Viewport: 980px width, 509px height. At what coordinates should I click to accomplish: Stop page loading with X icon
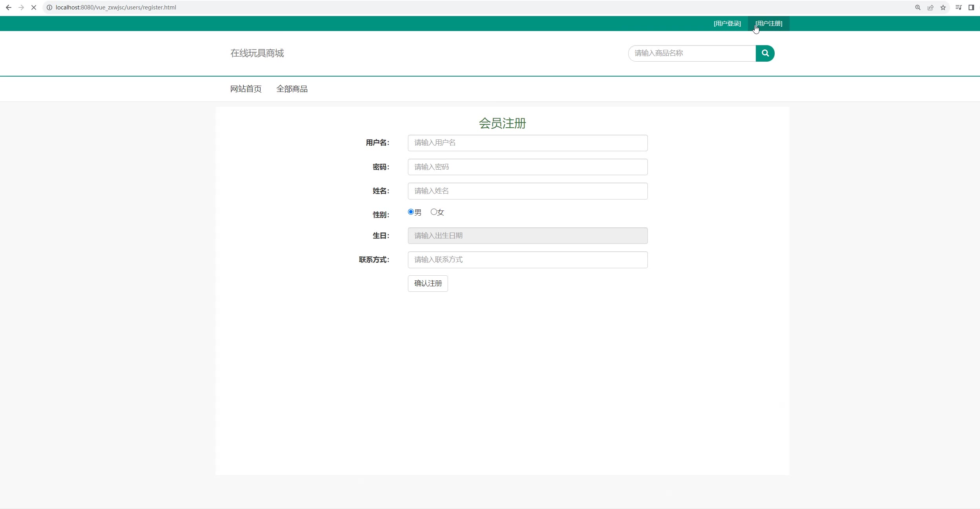coord(34,7)
